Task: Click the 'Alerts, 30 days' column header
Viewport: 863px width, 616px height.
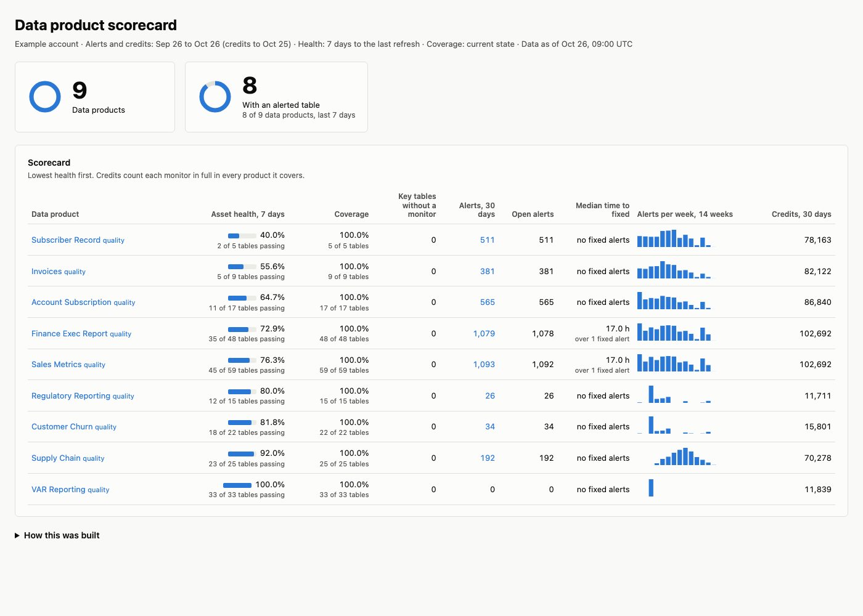Action: point(477,210)
